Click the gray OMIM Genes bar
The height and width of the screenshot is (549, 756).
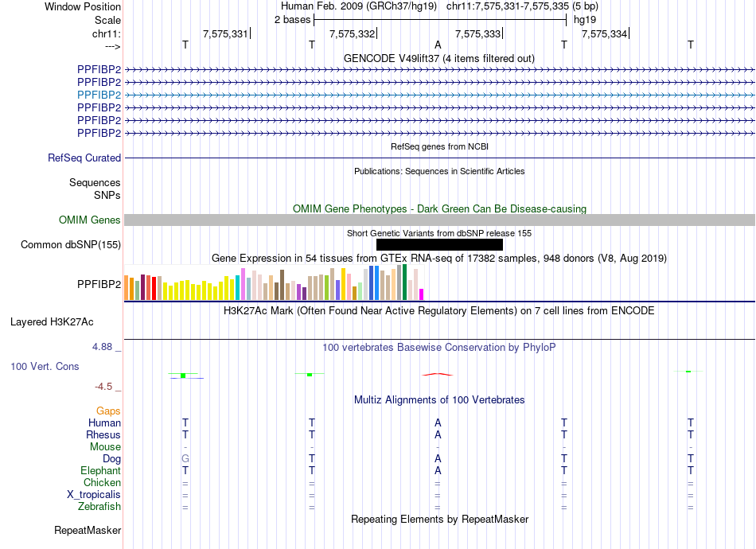point(439,220)
